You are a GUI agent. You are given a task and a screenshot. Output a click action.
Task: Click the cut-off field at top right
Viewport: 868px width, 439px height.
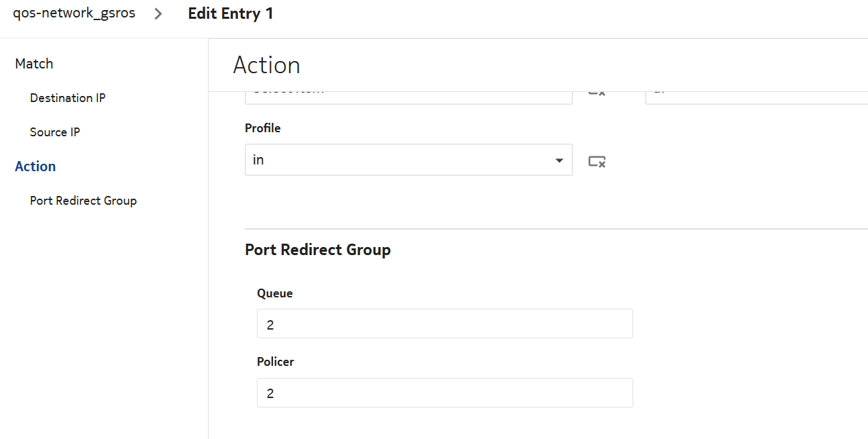click(x=756, y=97)
